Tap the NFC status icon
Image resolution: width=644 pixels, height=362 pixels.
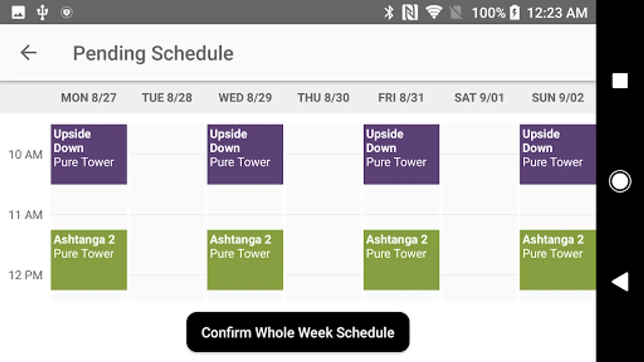pos(410,12)
